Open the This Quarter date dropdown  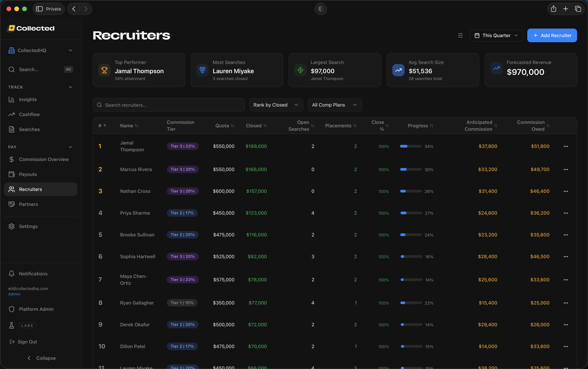point(496,35)
